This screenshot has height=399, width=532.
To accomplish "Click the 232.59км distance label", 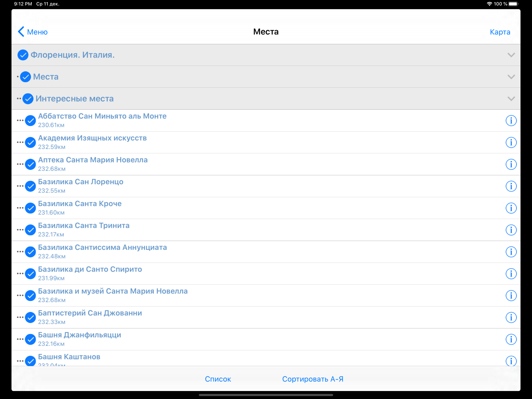I will pyautogui.click(x=52, y=147).
